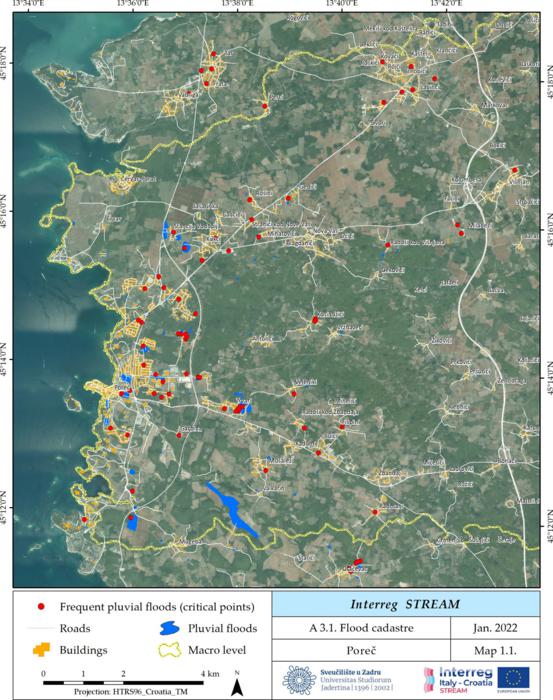Screen dimensions: 553x700
Task: Click the red critical points legend dot
Action: pyautogui.click(x=41, y=607)
